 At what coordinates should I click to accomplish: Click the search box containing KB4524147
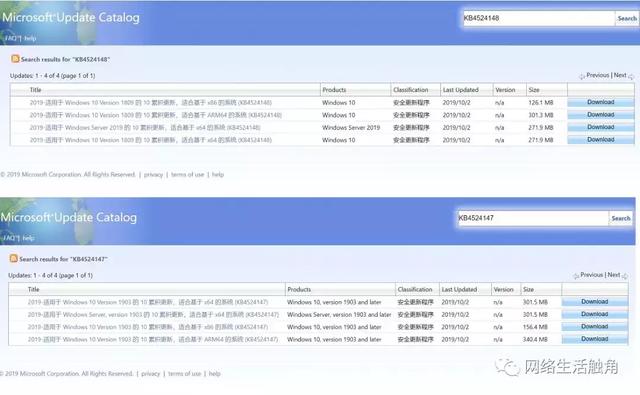click(x=533, y=218)
